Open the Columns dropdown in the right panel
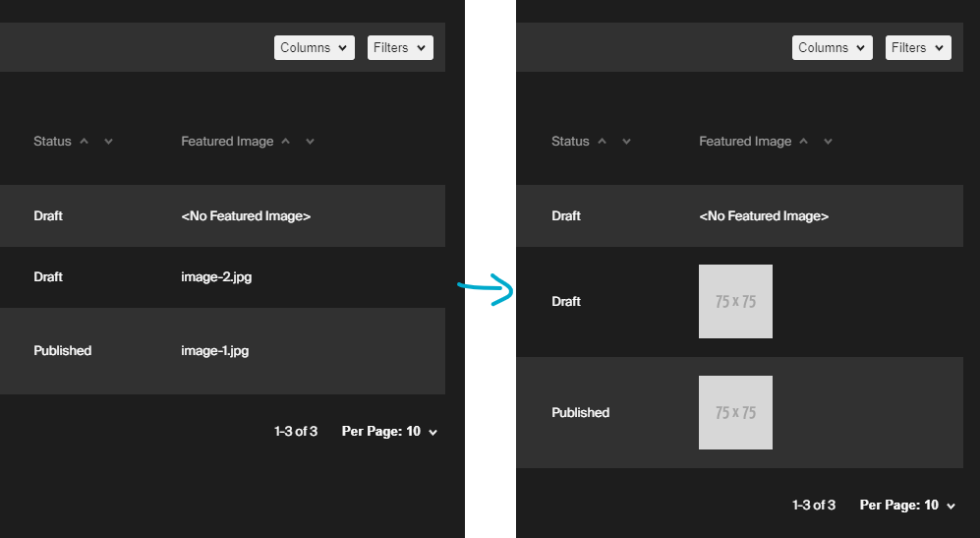980x538 pixels. [832, 47]
